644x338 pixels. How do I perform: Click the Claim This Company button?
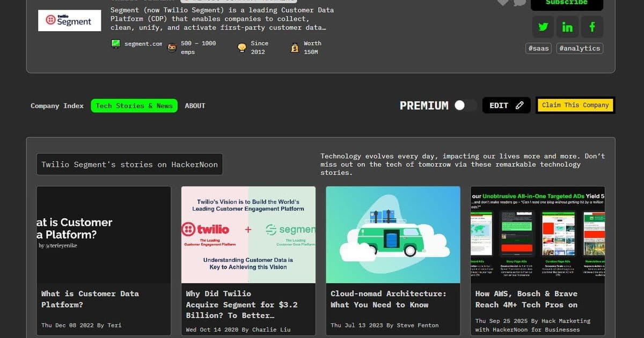tap(575, 105)
